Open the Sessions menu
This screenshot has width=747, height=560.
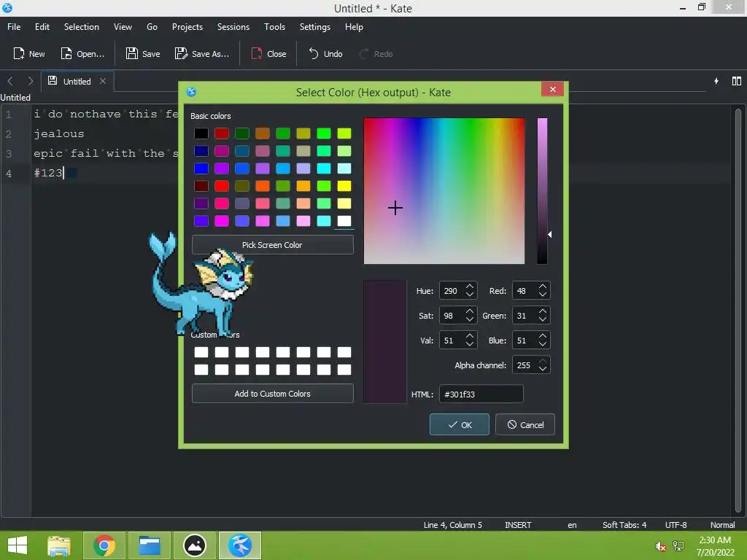233,27
